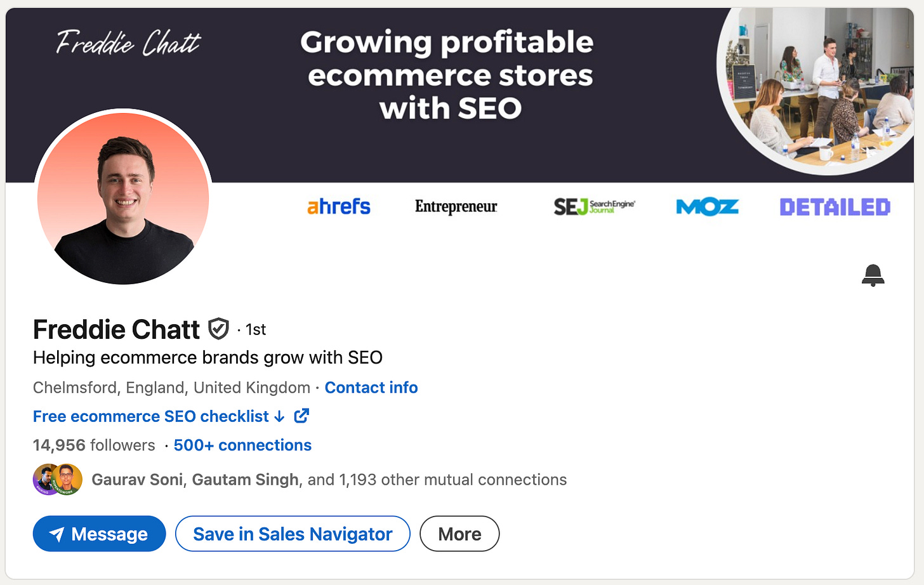Open the More options dropdown

click(459, 534)
